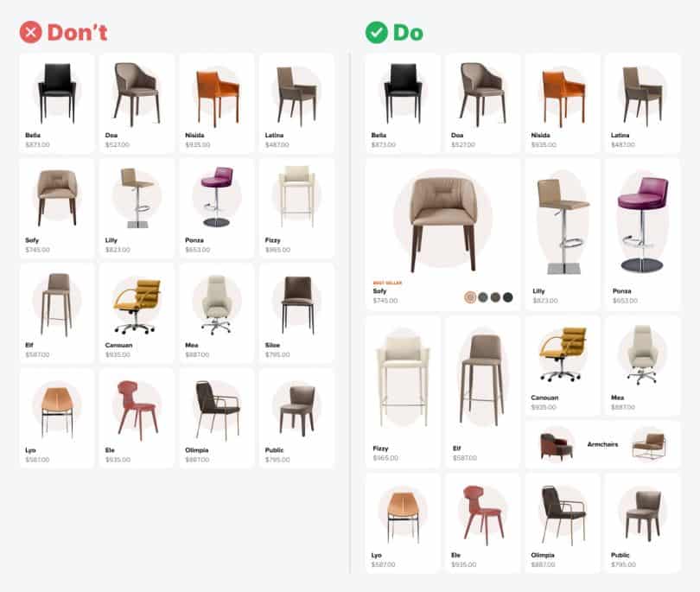Select the yellow Canouan office chair in Do grid
700x592 pixels.
pyautogui.click(x=563, y=366)
